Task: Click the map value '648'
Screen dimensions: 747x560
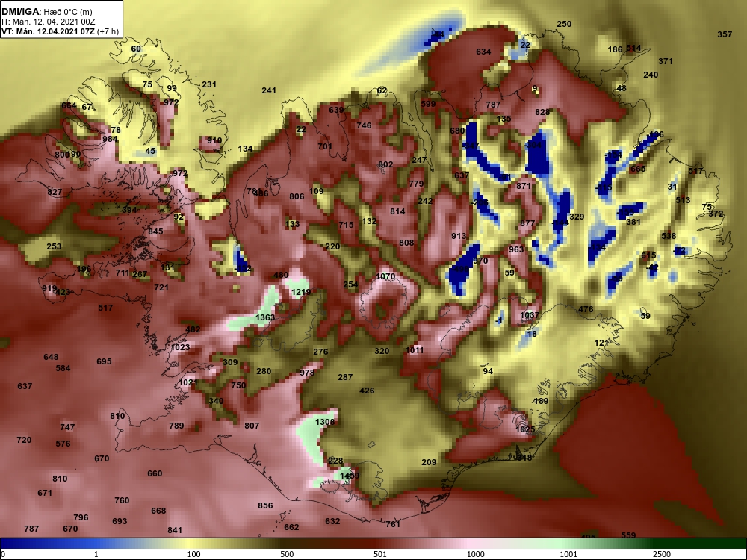Action: 51,357
